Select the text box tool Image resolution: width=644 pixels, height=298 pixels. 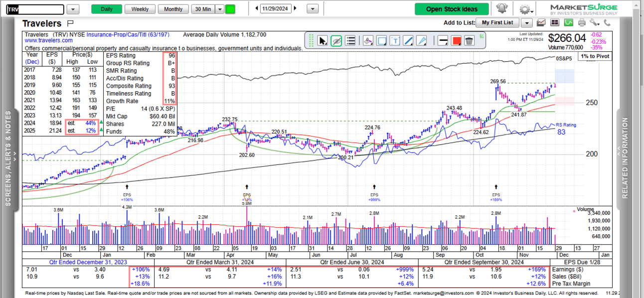[395, 41]
